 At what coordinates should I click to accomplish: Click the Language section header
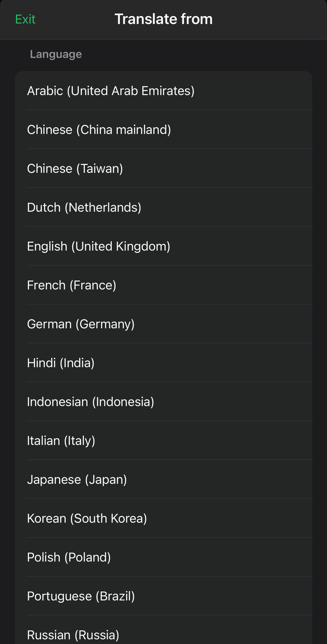(56, 54)
